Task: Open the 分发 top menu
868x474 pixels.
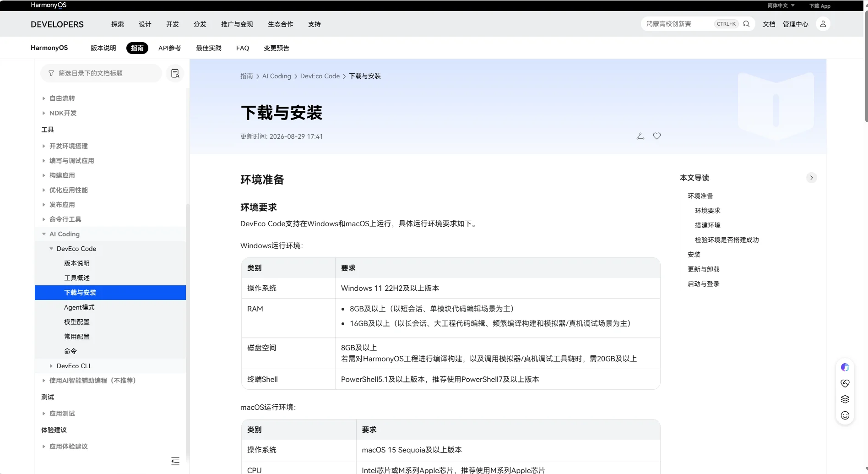Action: coord(200,24)
